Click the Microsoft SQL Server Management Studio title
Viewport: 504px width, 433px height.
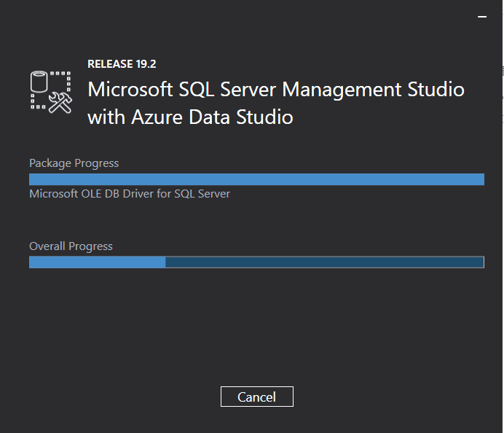tap(275, 90)
